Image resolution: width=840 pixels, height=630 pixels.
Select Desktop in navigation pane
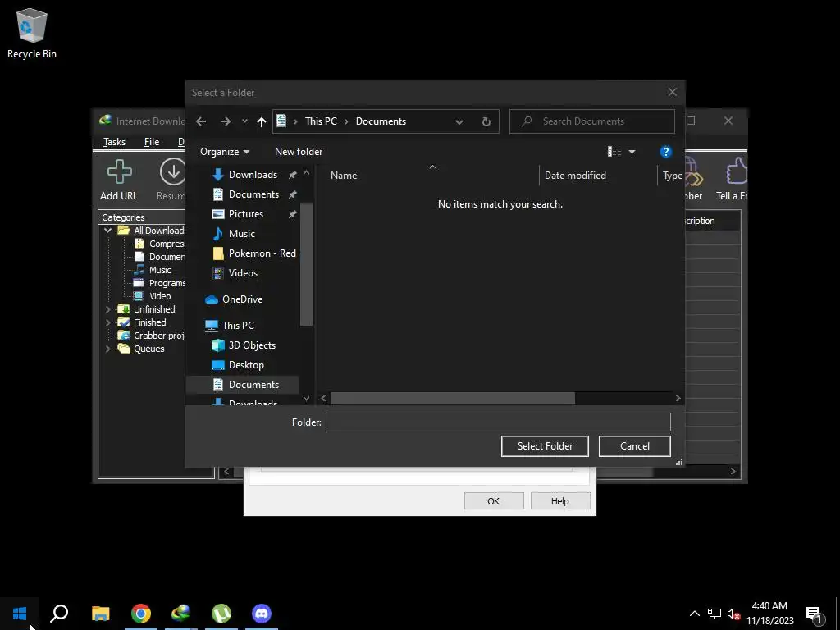coord(246,365)
